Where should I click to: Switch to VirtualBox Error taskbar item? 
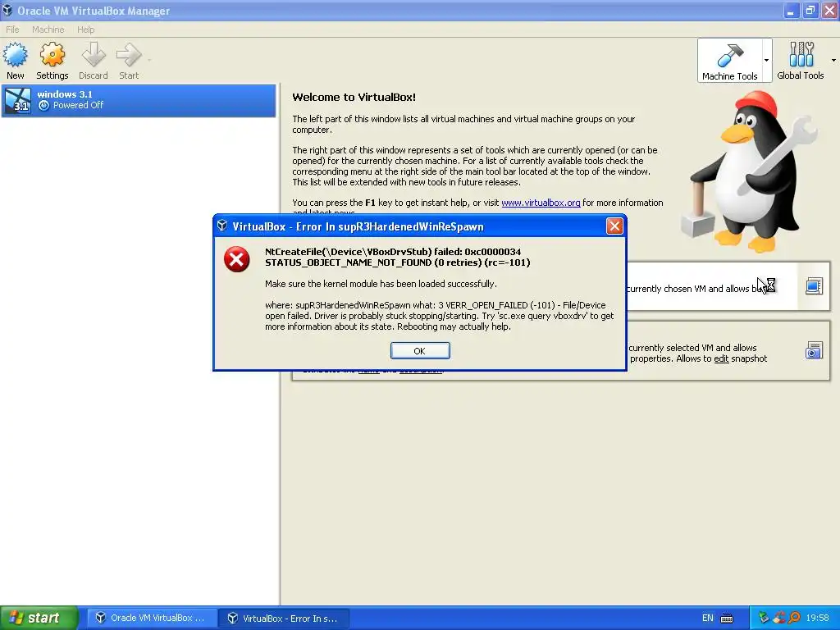click(285, 618)
